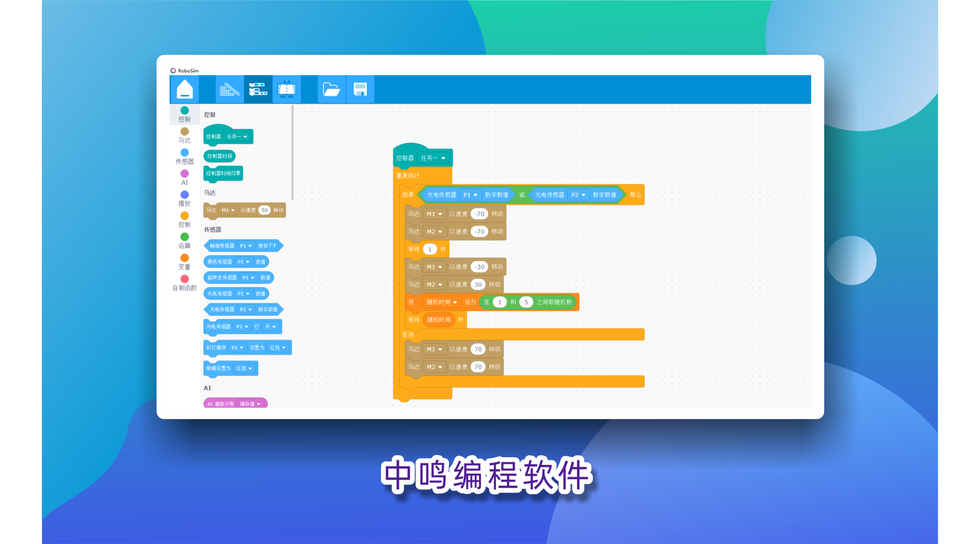Select the 播放 block category
The width and height of the screenshot is (980, 544).
pos(185,199)
